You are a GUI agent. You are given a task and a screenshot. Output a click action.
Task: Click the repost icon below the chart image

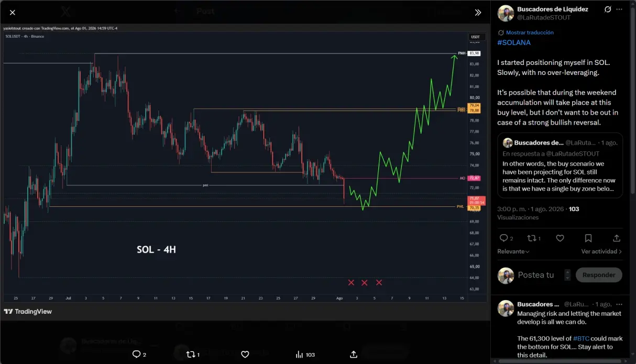pos(191,355)
